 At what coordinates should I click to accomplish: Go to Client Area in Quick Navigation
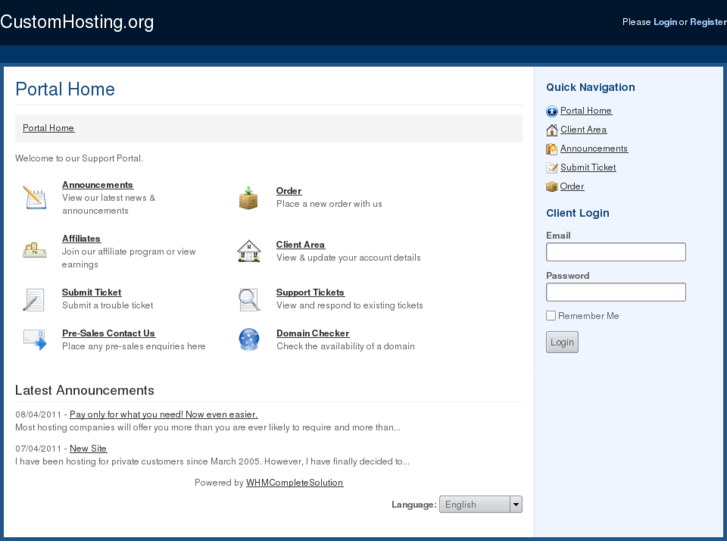[583, 129]
